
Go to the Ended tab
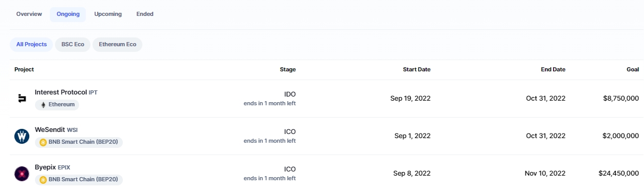145,14
